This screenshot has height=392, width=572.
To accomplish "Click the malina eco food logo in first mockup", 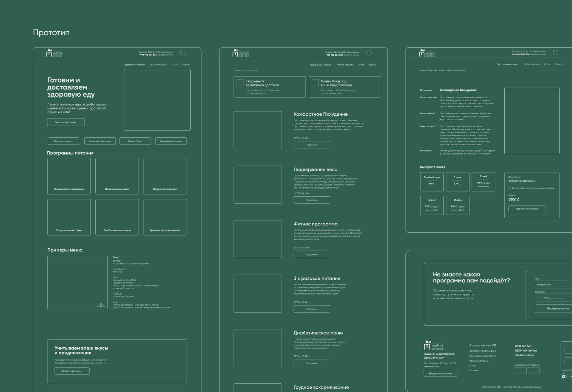I will point(54,53).
